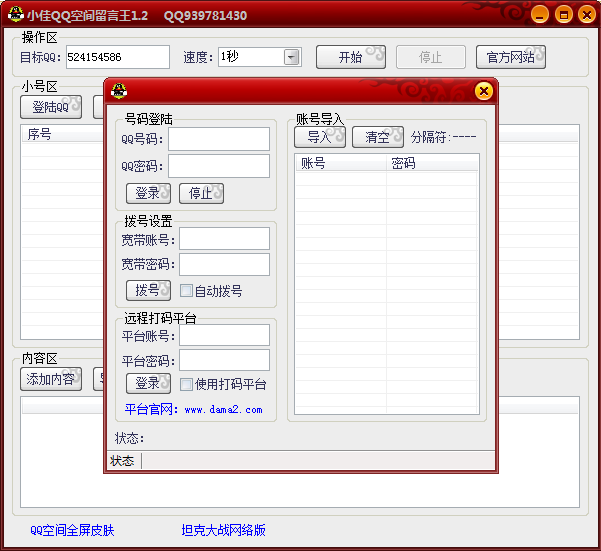Click the 添加内容 button
This screenshot has width=601, height=551.
pyautogui.click(x=51, y=379)
